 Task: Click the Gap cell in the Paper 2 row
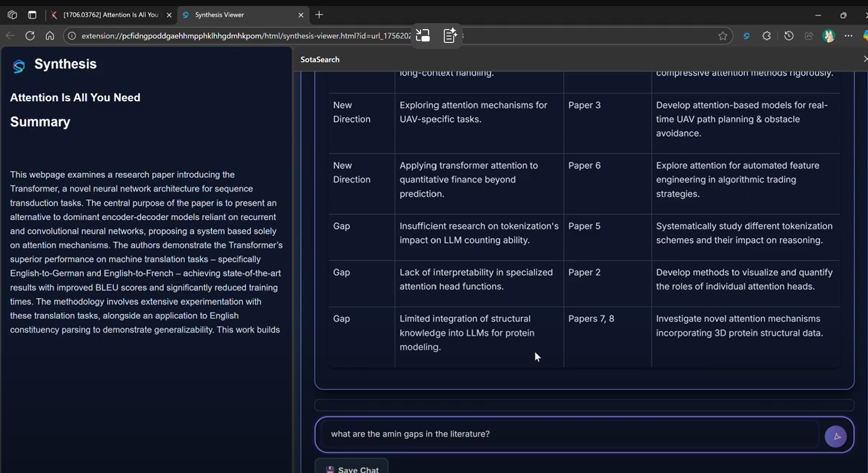tap(362, 284)
